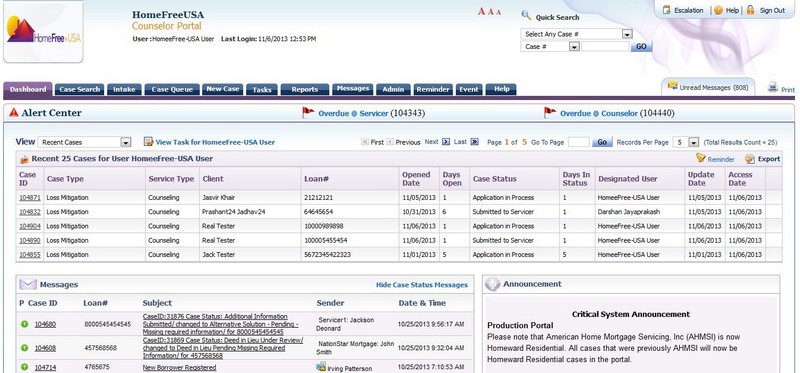Click loan number 5672345422323
Image resolution: width=800 pixels, height=373 pixels.
tap(327, 255)
